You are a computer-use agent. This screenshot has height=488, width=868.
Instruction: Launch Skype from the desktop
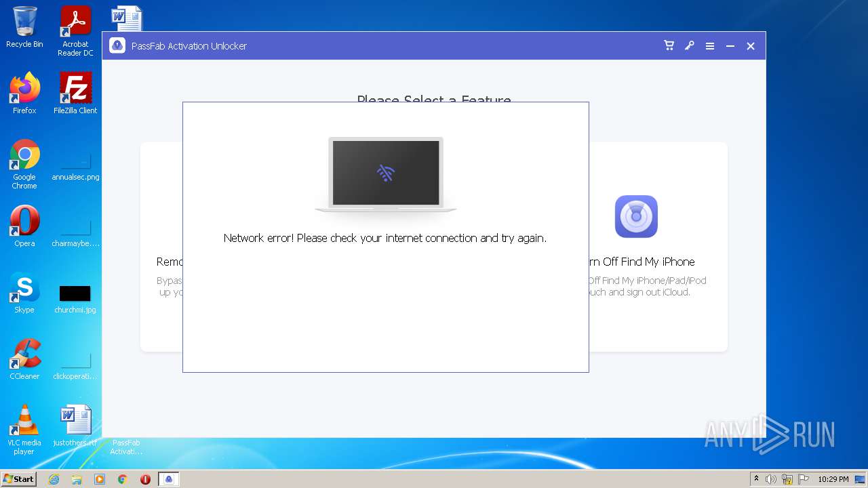[24, 293]
